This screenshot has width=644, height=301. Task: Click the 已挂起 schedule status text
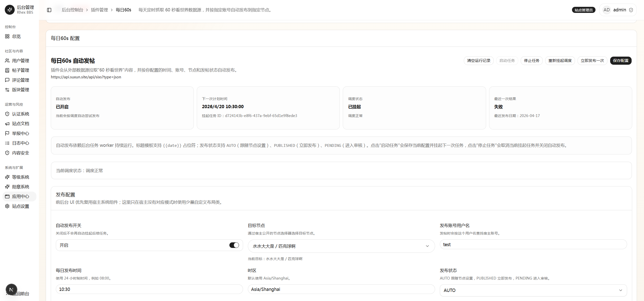354,107
